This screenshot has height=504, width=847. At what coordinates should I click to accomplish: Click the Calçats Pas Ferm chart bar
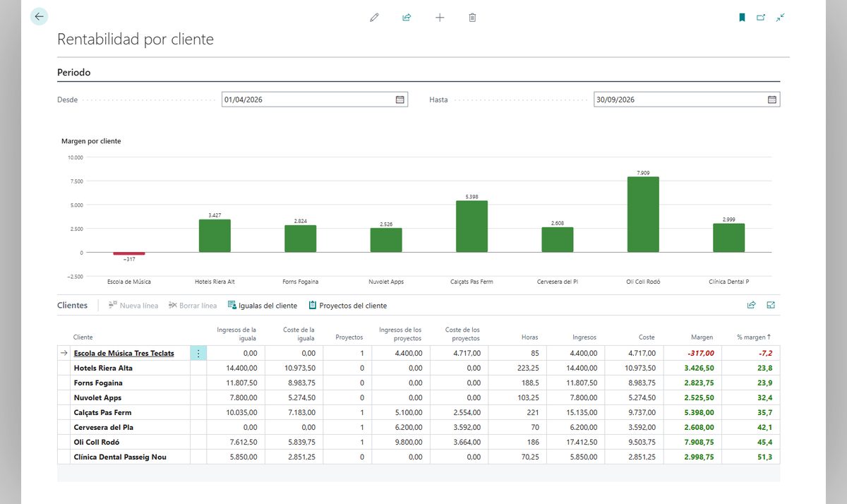coord(471,227)
